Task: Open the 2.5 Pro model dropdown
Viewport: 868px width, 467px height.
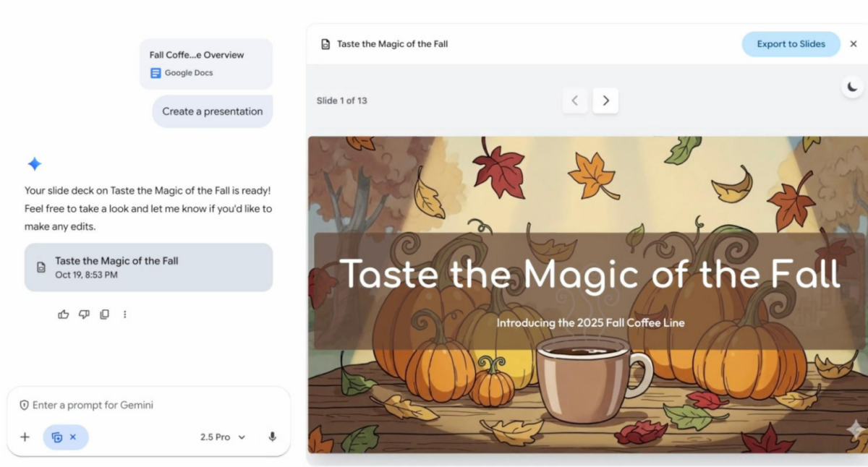Action: pyautogui.click(x=223, y=437)
